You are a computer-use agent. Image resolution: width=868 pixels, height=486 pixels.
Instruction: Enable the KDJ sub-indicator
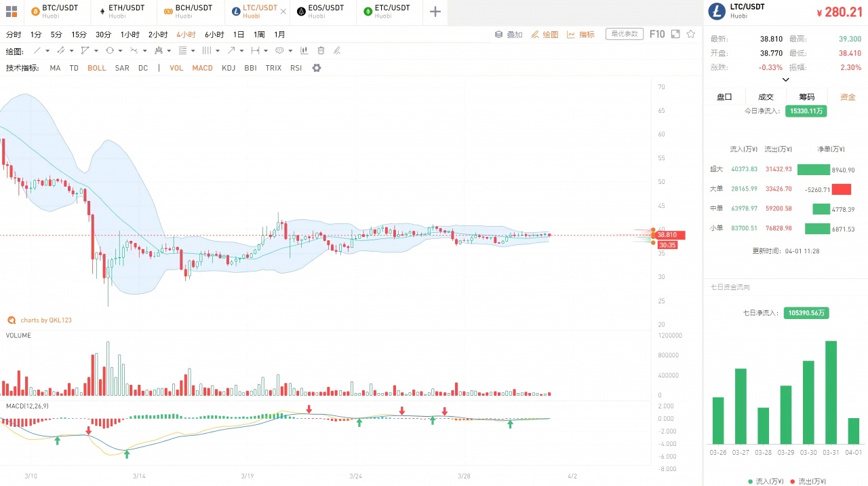tap(229, 68)
